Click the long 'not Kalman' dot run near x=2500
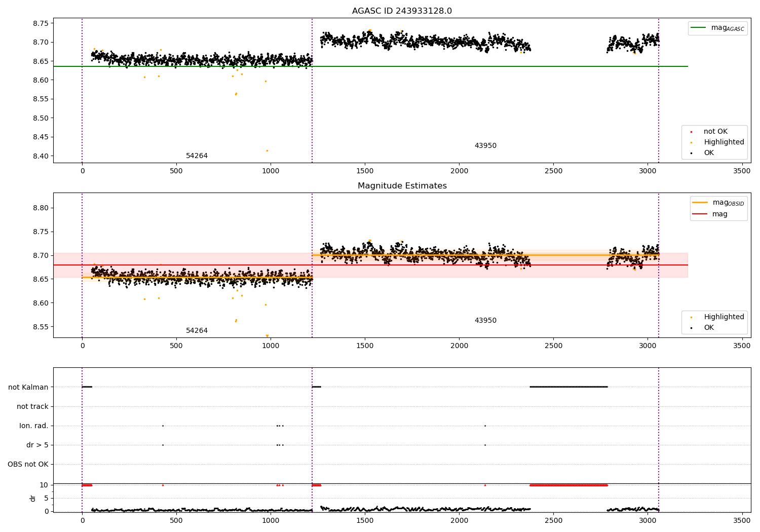This screenshot has height=532, width=760. [x=568, y=387]
